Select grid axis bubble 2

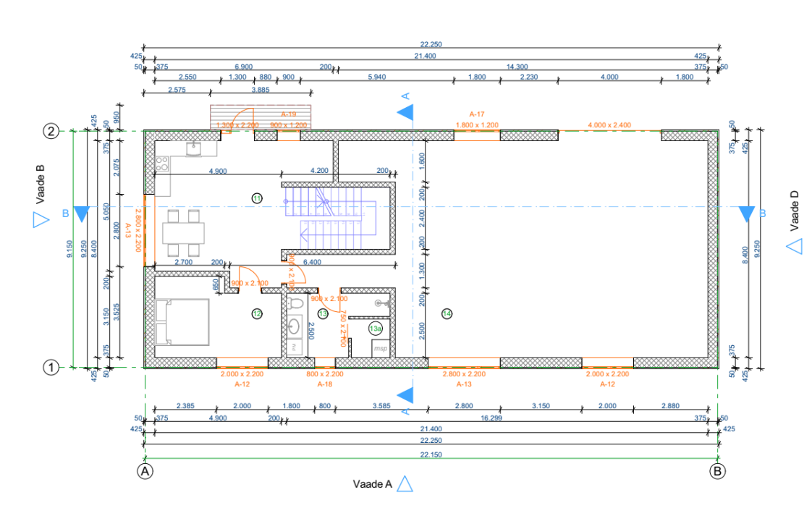pos(51,131)
